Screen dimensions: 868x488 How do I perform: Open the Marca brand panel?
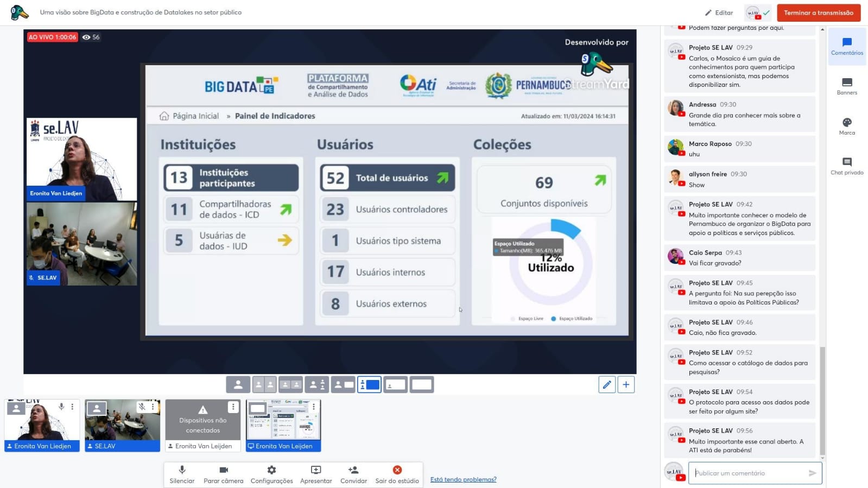(x=846, y=126)
